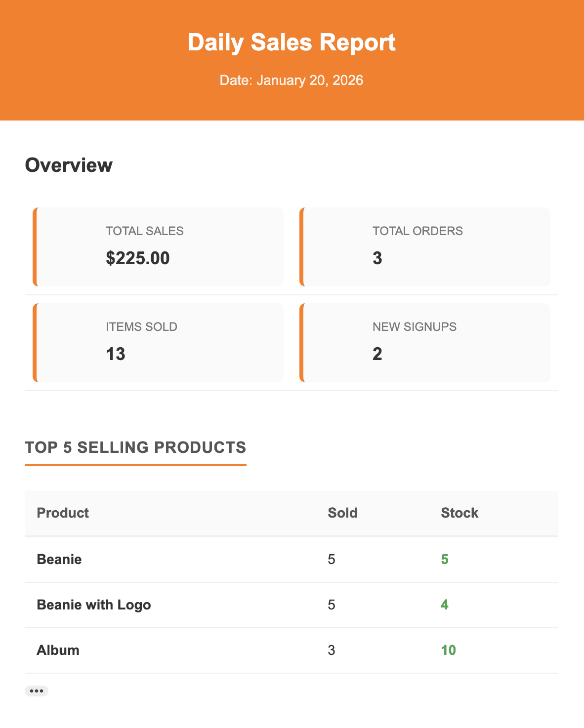Viewport: 584px width, 728px height.
Task: Click the Overview heading
Action: click(x=69, y=165)
